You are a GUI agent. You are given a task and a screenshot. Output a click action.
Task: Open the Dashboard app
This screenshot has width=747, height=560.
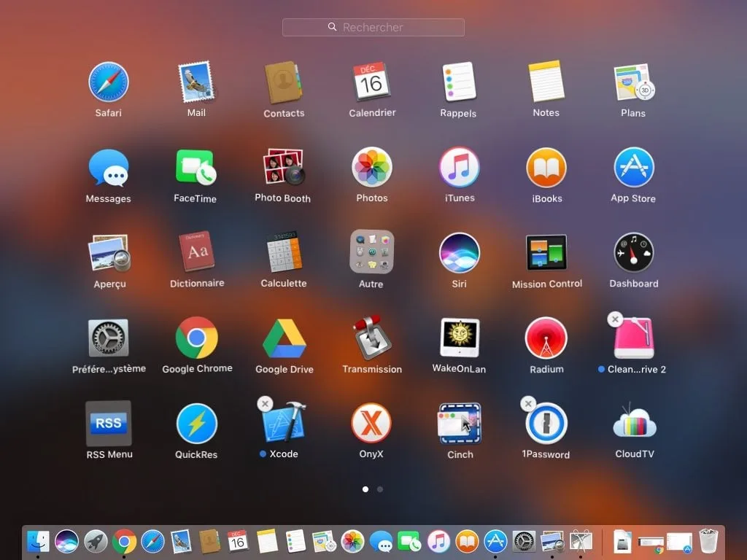pyautogui.click(x=634, y=252)
